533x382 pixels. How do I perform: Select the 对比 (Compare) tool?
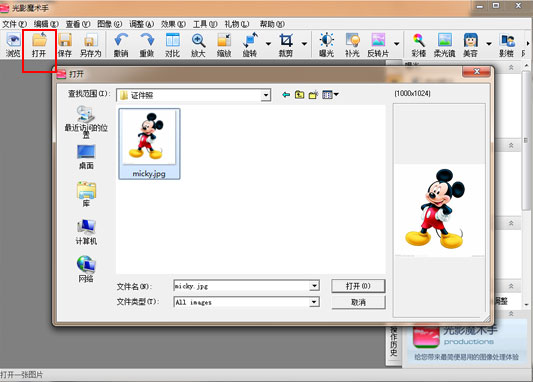(x=173, y=45)
